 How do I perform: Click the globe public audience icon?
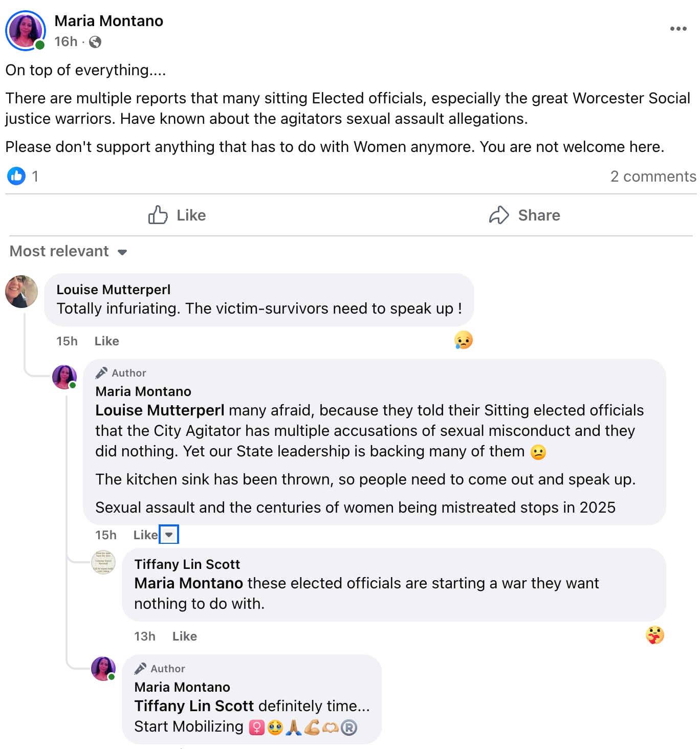(x=95, y=42)
